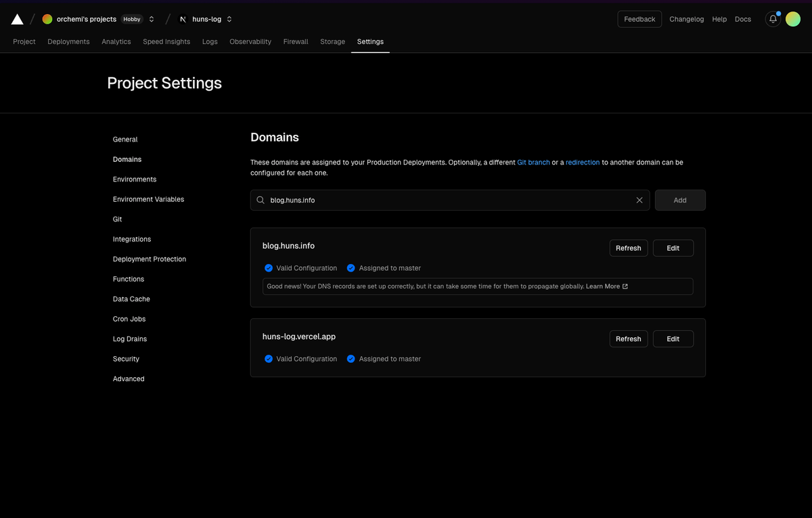Click Valid Configuration checkmark for blog.huns.info
Screen dimensions: 812x518
[269, 268]
